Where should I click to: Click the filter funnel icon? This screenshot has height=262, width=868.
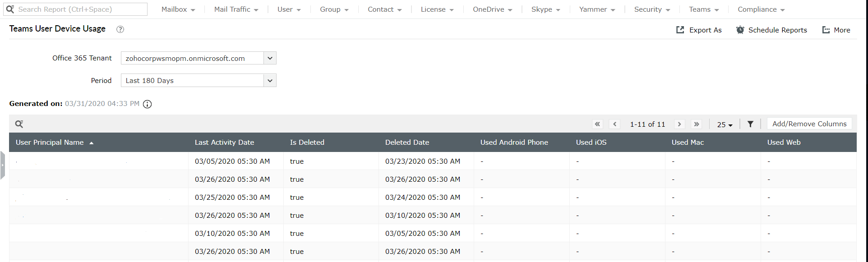(x=750, y=124)
